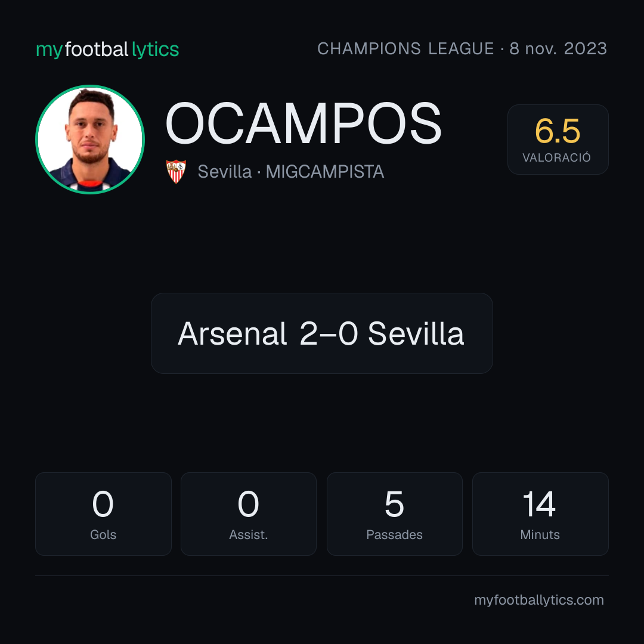Image resolution: width=644 pixels, height=644 pixels.
Task: Select the Passades stat card
Action: click(394, 514)
